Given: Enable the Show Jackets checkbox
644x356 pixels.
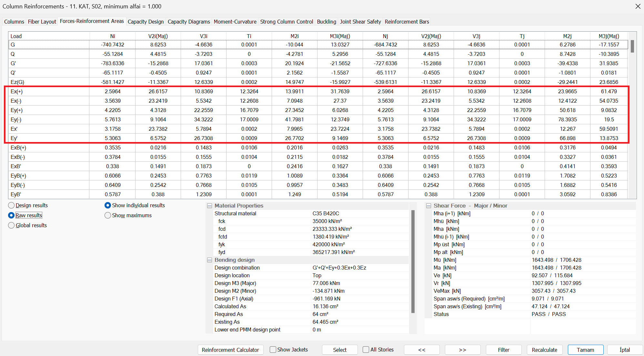Looking at the screenshot, I should click(273, 350).
